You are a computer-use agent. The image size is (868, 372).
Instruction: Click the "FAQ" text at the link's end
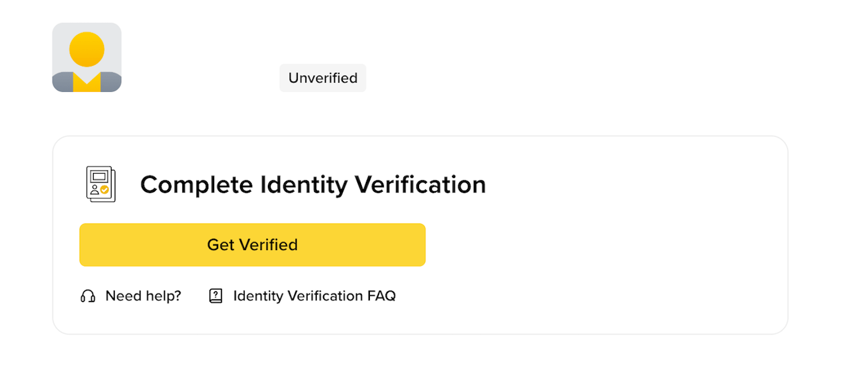[381, 296]
